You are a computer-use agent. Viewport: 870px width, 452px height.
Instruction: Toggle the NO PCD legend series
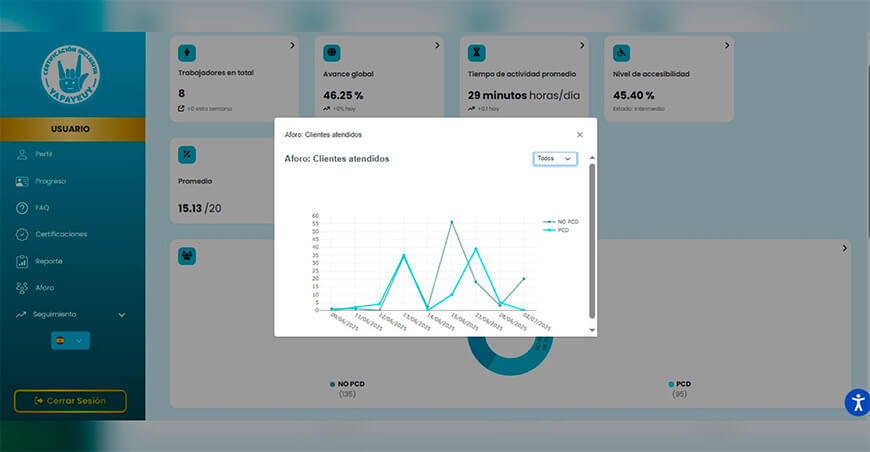coord(561,222)
